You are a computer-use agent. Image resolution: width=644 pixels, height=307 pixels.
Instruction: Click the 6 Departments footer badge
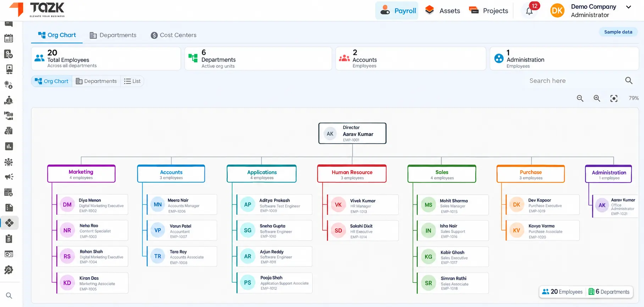609,292
